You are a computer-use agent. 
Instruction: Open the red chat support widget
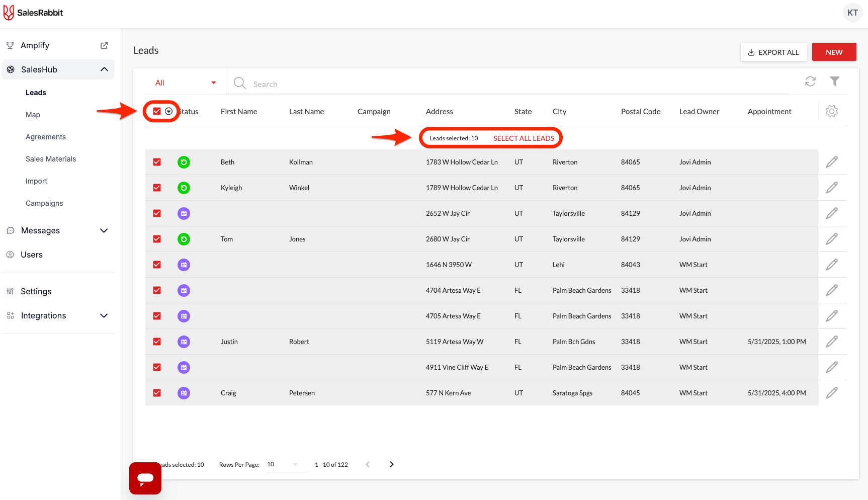coord(145,478)
